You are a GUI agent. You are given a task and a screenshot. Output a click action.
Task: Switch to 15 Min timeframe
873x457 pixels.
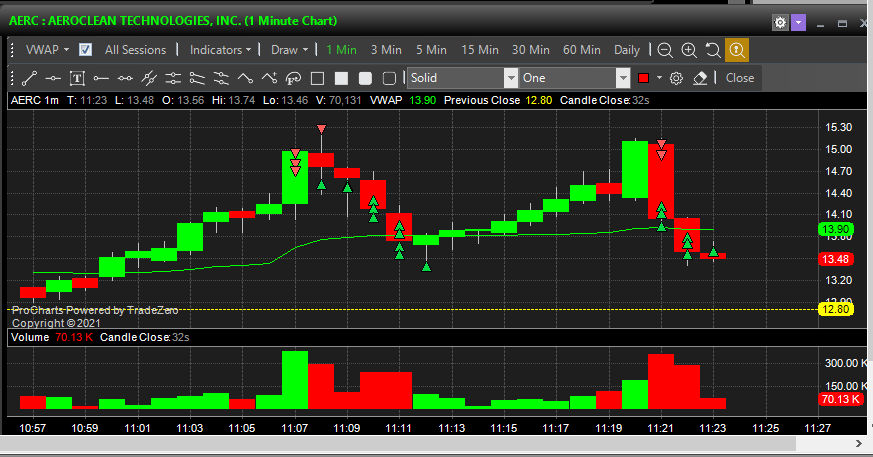click(x=480, y=50)
